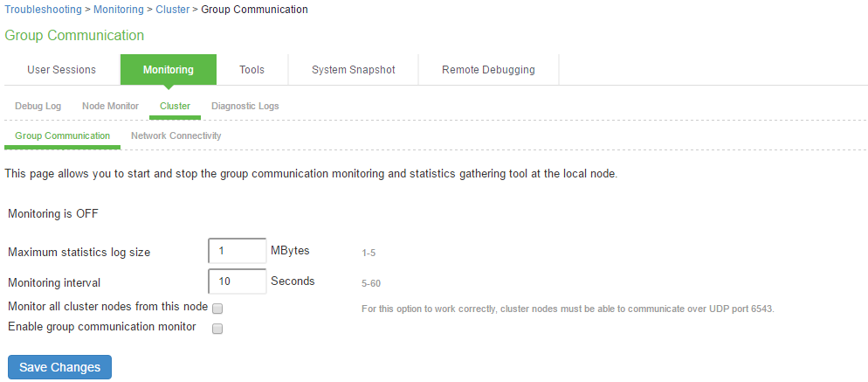Click the Monitoring interval seconds field

click(x=238, y=281)
